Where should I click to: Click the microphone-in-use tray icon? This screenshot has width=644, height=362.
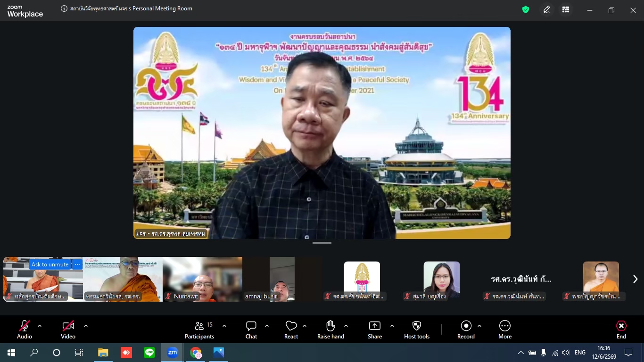tap(544, 353)
